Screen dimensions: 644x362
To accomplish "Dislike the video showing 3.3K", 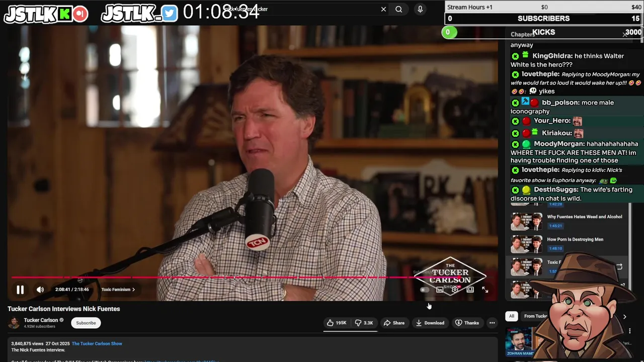I will 364,323.
